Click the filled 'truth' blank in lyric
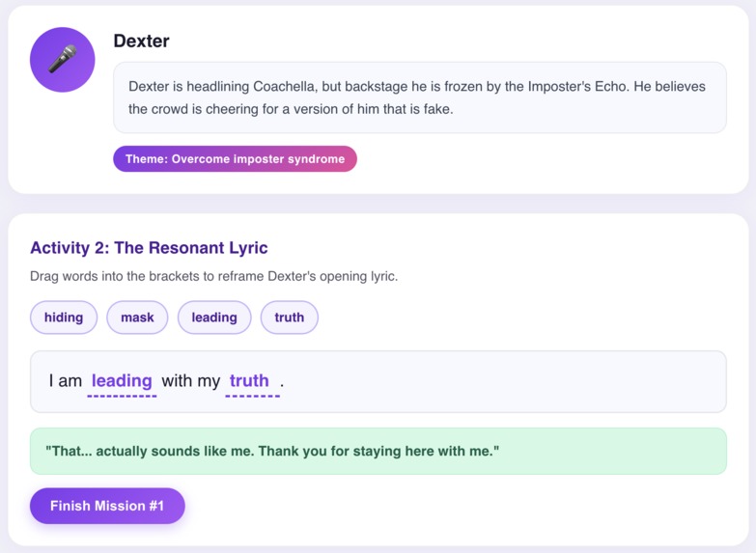 point(253,382)
